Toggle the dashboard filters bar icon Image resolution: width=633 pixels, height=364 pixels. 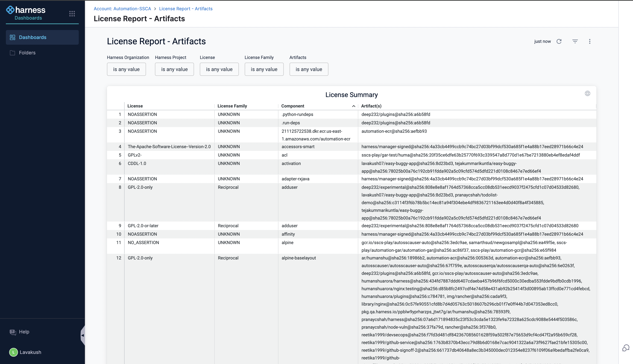(575, 42)
